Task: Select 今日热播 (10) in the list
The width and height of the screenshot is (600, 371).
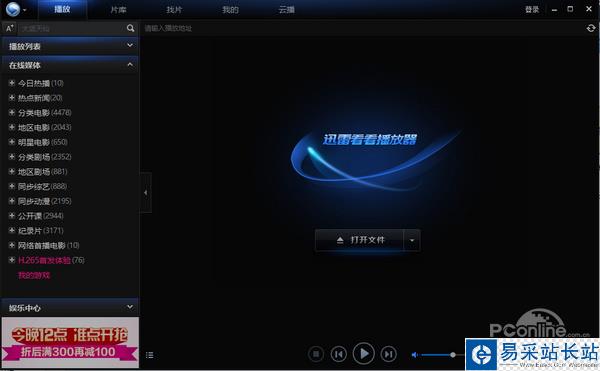Action: point(41,83)
